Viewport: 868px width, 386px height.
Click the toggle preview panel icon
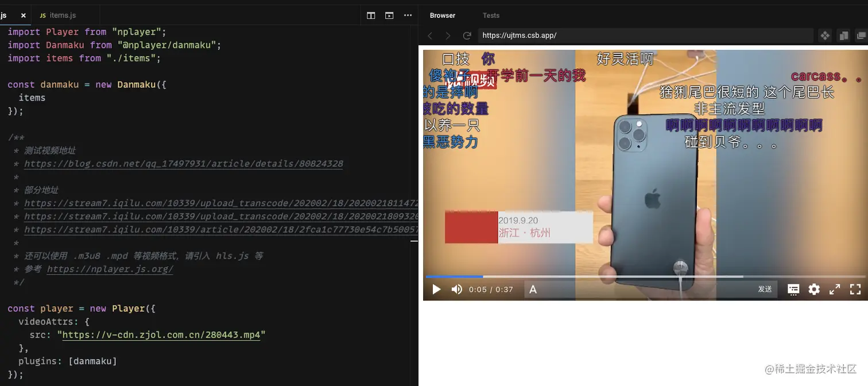[389, 16]
